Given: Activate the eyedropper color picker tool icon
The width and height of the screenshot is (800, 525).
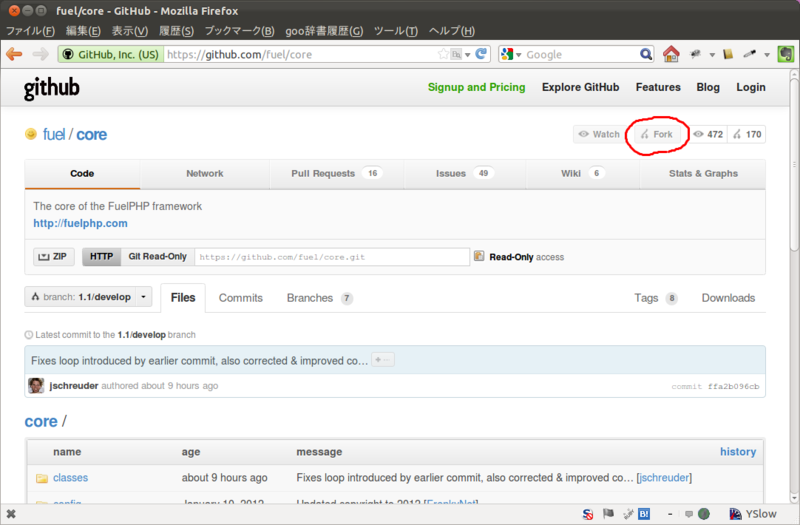Looking at the screenshot, I should (749, 54).
